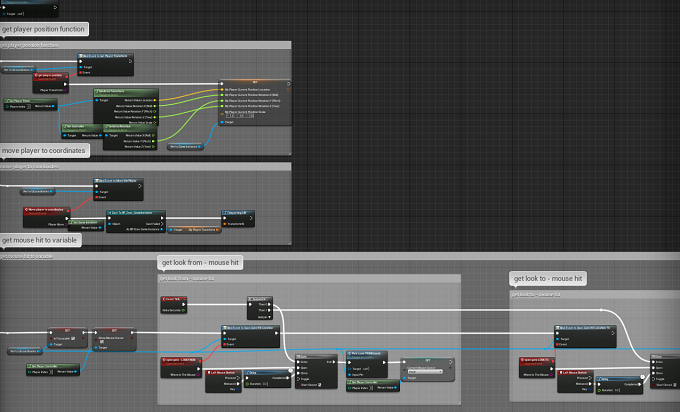Viewport: 680px width, 412px height.
Task: Click Delay Duration field in 'look from' group
Action: [265, 384]
